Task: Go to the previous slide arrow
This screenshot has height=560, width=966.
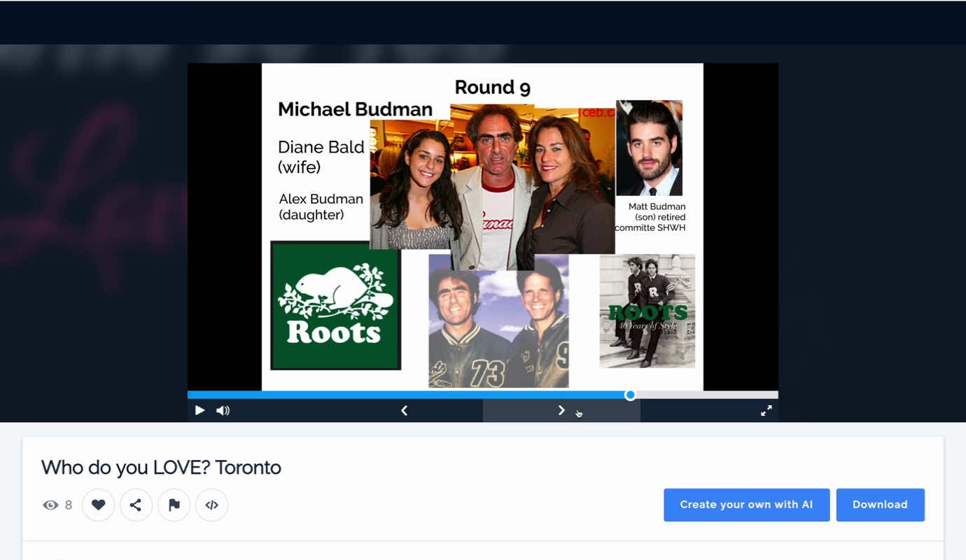Action: (404, 411)
